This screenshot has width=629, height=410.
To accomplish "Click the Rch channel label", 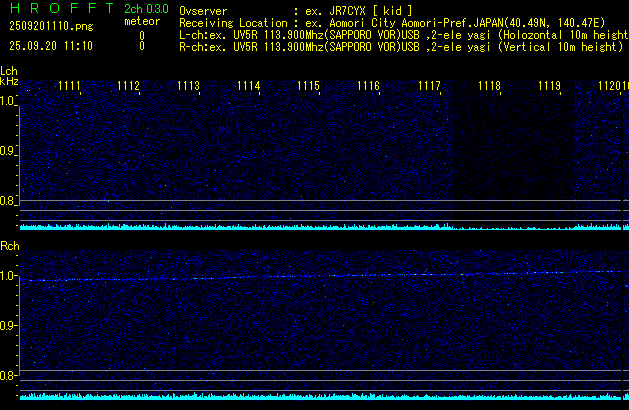I will [10, 245].
